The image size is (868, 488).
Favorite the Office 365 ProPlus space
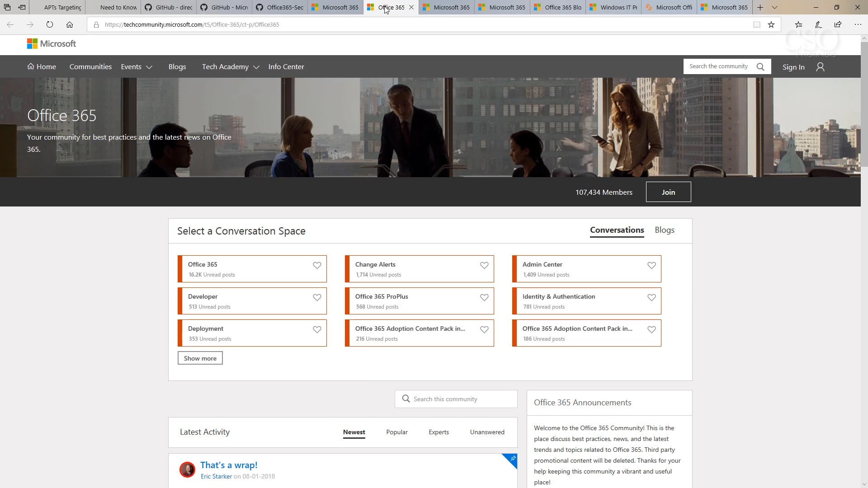point(484,297)
